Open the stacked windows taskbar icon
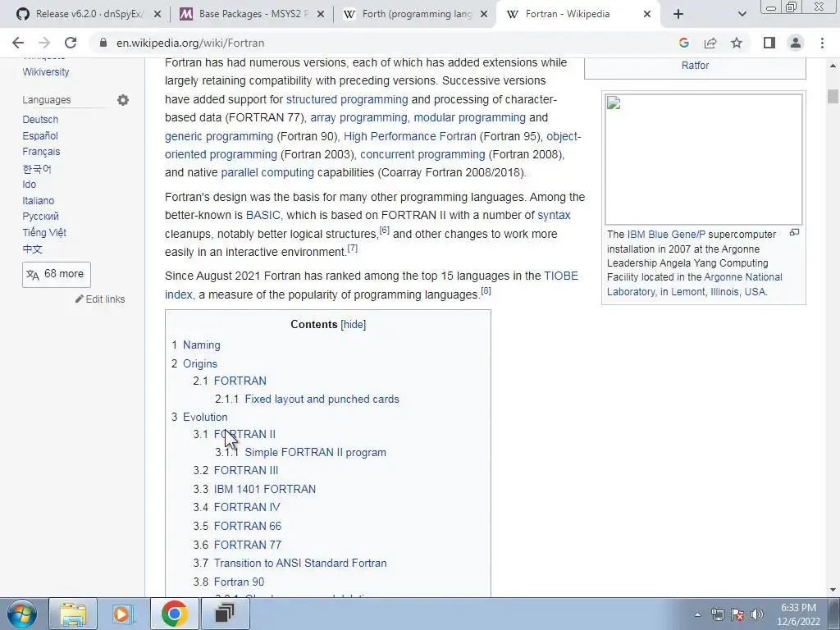This screenshot has width=840, height=630. (x=225, y=614)
